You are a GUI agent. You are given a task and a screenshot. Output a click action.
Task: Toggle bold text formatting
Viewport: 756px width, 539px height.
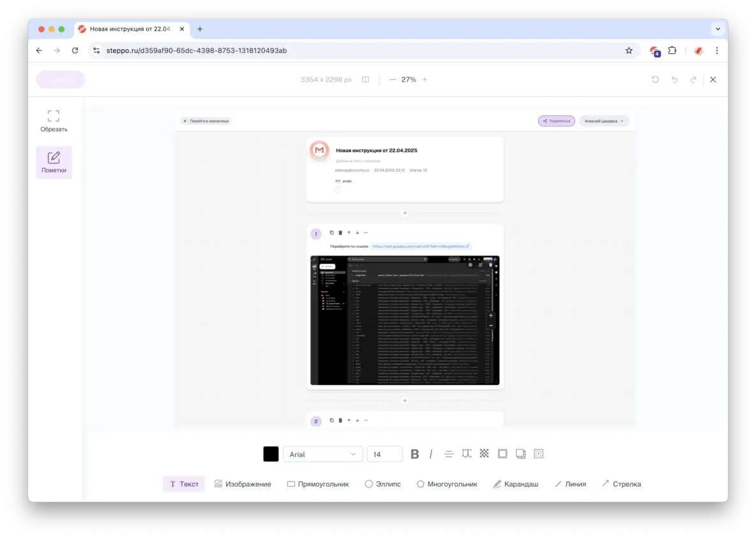point(414,453)
